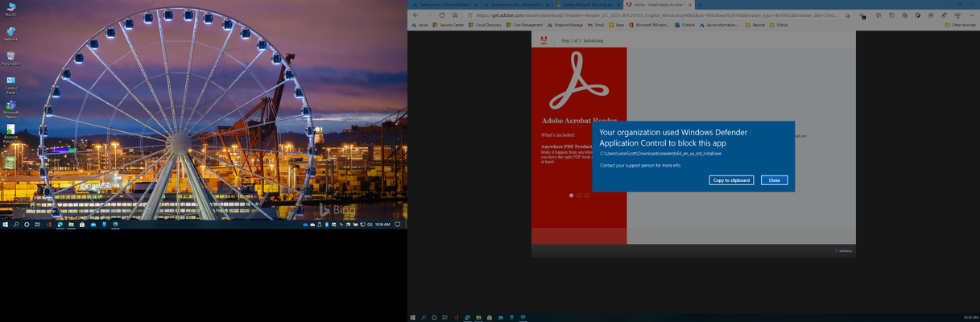Click Cortana circle on right taskbar
Image resolution: width=980 pixels, height=322 pixels.
point(434,317)
